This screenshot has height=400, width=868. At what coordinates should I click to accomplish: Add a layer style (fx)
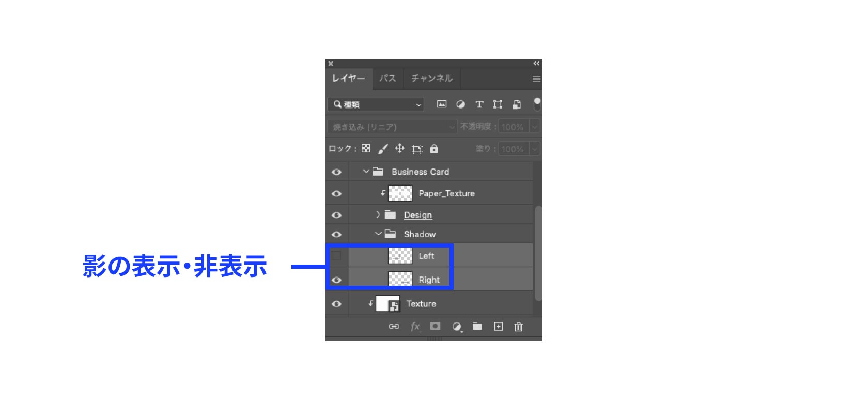click(x=415, y=327)
